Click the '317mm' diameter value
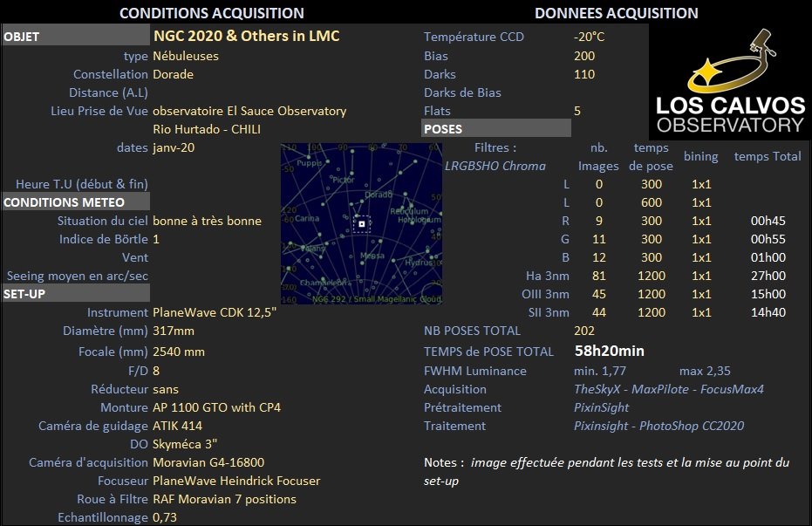 coord(174,331)
